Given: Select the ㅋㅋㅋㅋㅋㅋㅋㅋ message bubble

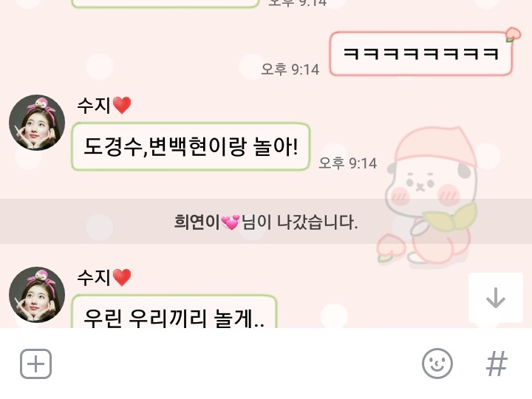Looking at the screenshot, I should click(x=420, y=54).
